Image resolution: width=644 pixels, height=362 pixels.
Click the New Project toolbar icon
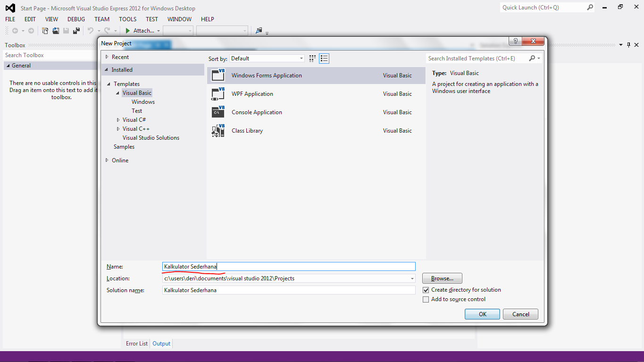(44, 30)
